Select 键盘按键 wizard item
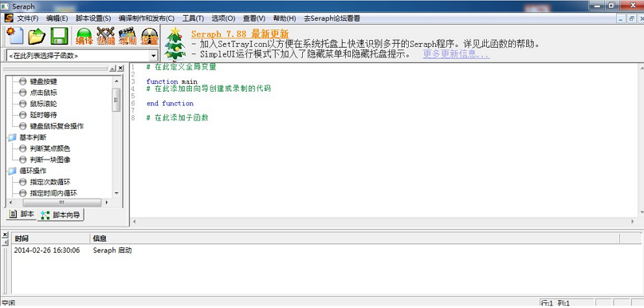 click(x=44, y=82)
